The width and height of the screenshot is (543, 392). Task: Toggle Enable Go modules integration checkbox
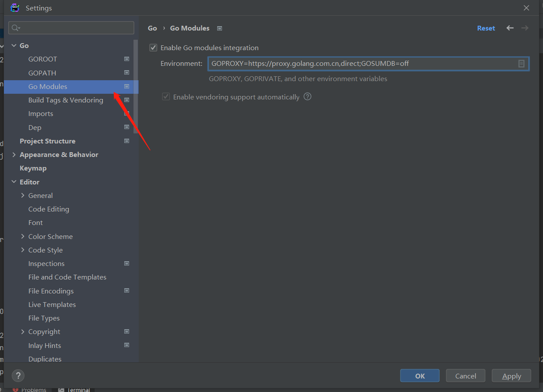(x=153, y=48)
